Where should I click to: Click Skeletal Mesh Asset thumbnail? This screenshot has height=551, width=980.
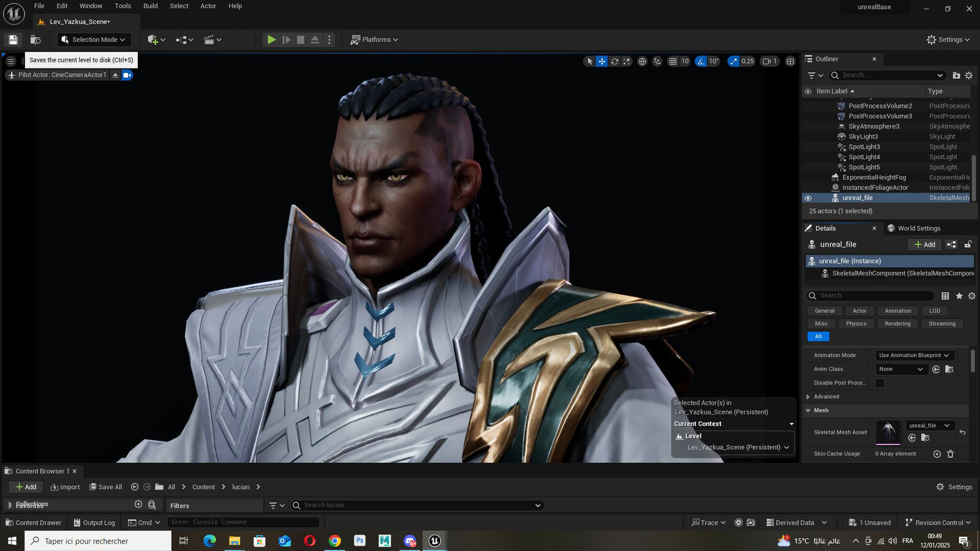tap(888, 432)
